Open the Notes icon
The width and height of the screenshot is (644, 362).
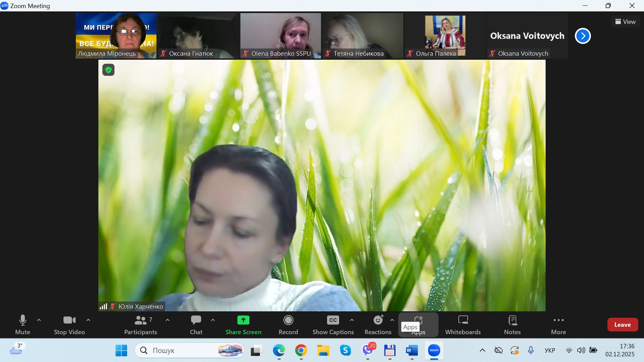[512, 320]
